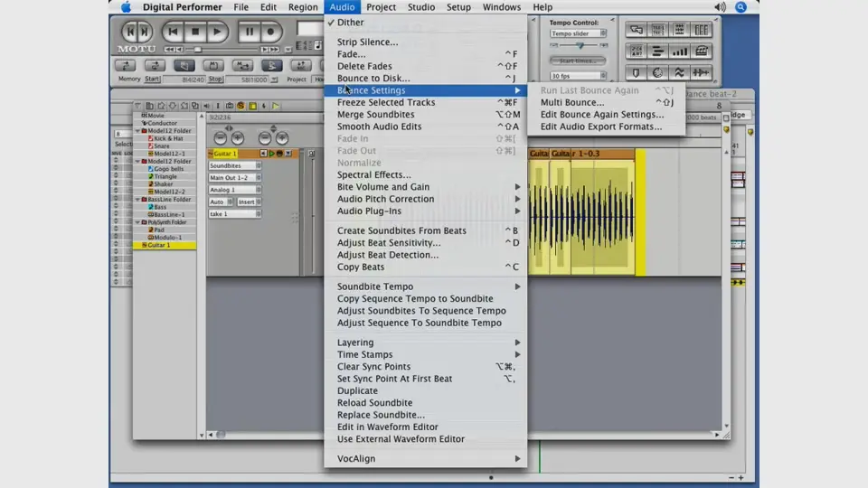Viewport: 868px width, 488px height.
Task: Open the Event List shortcut icon
Action: (636, 51)
